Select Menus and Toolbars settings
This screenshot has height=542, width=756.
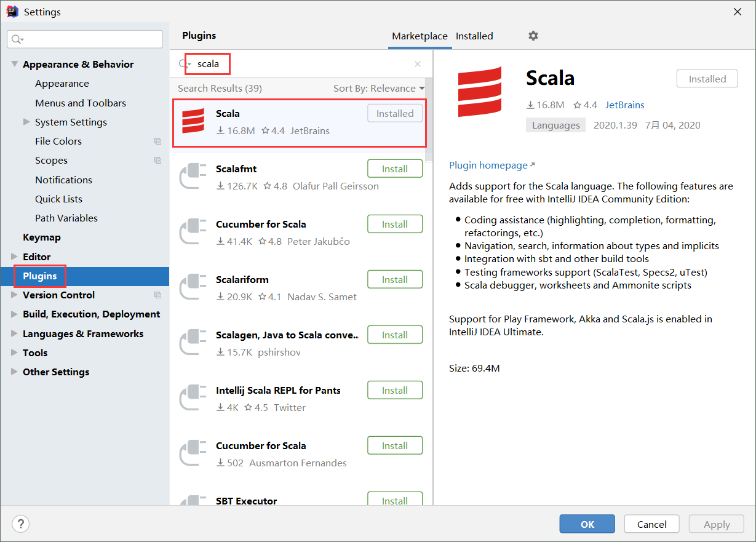[81, 103]
